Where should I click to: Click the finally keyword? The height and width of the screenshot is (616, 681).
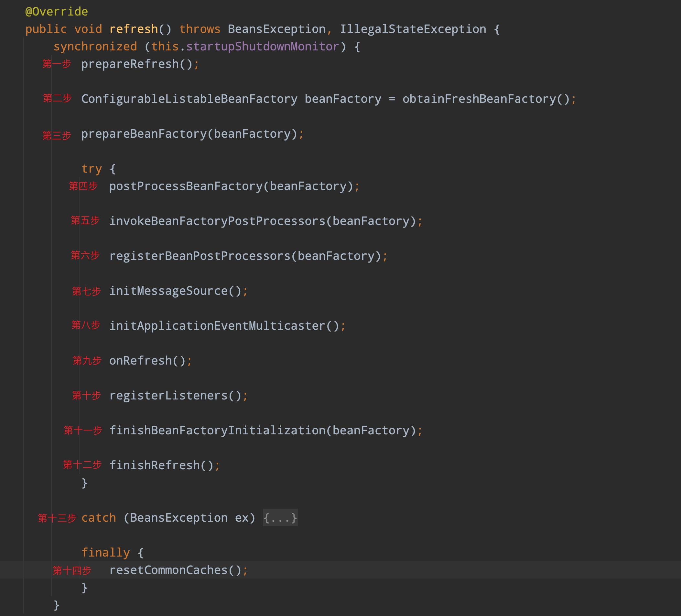point(105,553)
